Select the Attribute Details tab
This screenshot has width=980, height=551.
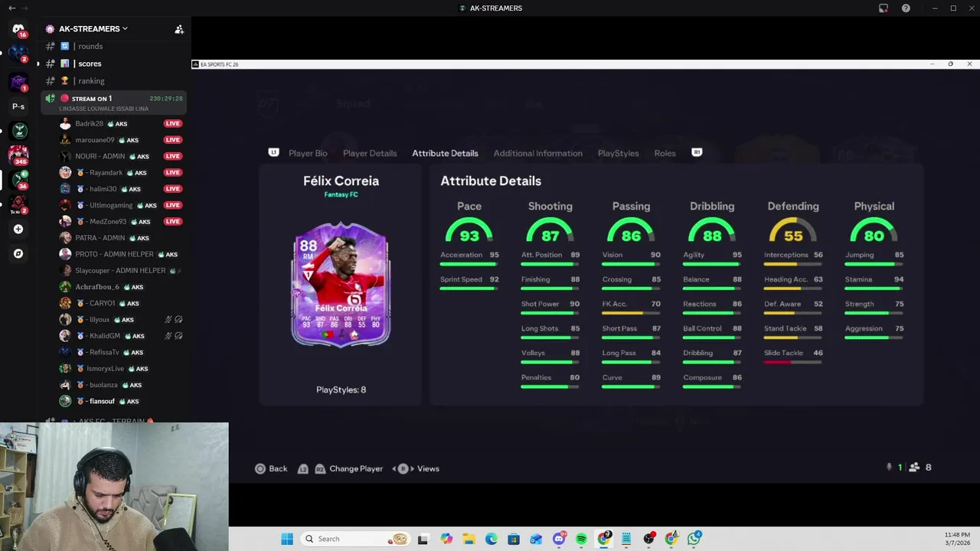[x=445, y=153]
